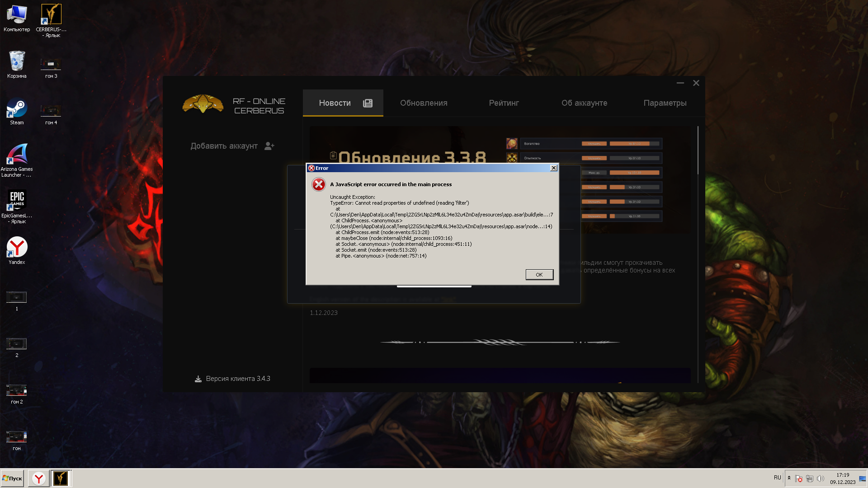868x488 pixels.
Task: Select the гон 4 desktop file
Action: point(51,115)
